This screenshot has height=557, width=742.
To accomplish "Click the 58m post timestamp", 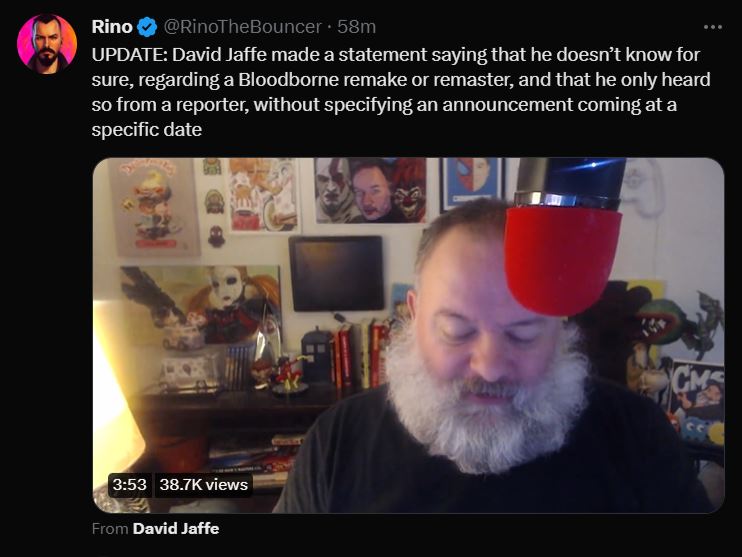I will tap(356, 27).
